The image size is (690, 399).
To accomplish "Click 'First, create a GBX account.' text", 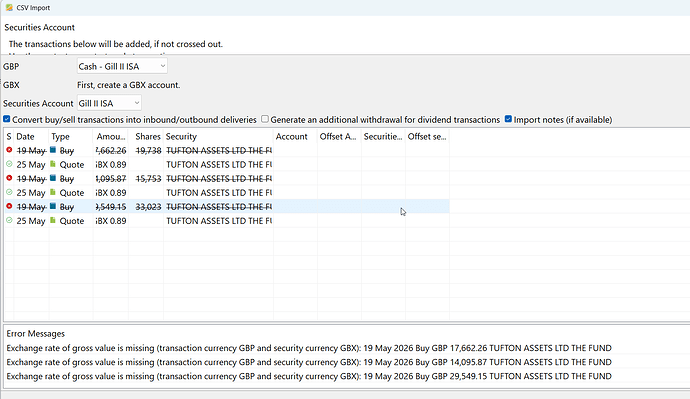I will click(x=128, y=85).
